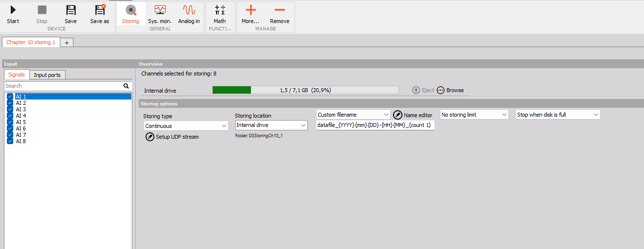The width and height of the screenshot is (644, 249).
Task: Switch to the Input ports tab
Action: point(47,75)
